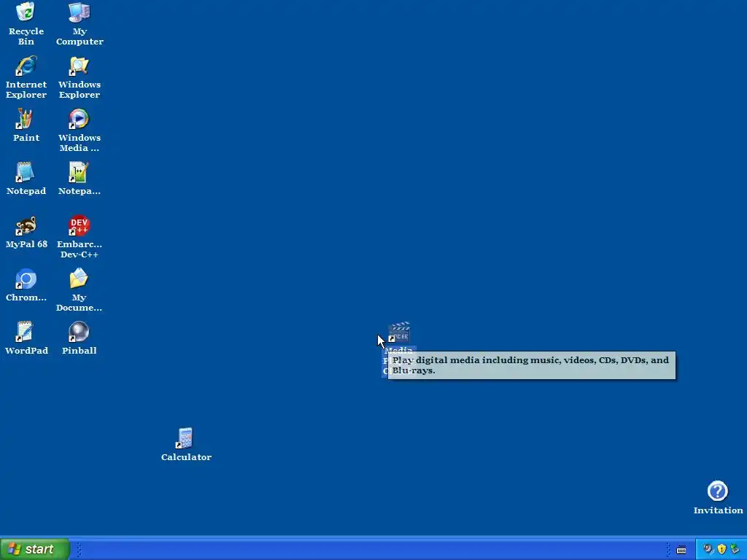The image size is (747, 560).
Task: Launch Internet Explorer from the desktop
Action: [26, 66]
